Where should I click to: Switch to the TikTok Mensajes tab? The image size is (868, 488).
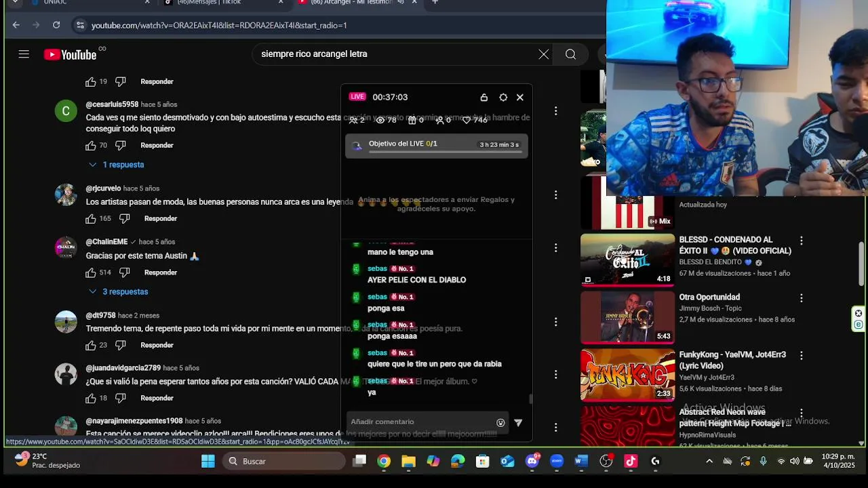click(x=224, y=3)
